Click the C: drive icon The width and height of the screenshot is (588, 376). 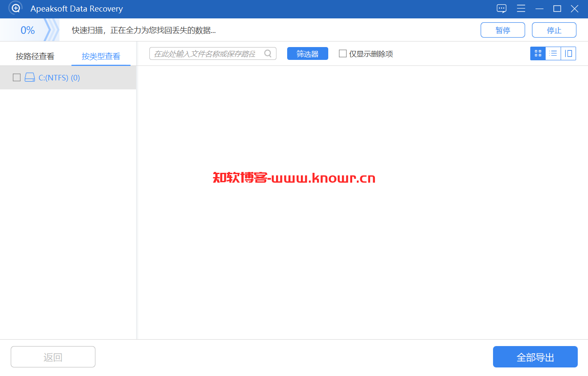[x=30, y=77]
